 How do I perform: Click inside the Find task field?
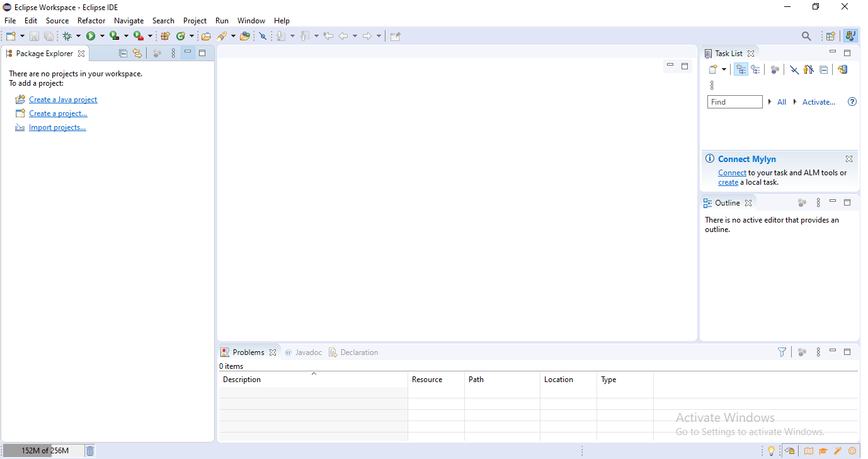734,102
